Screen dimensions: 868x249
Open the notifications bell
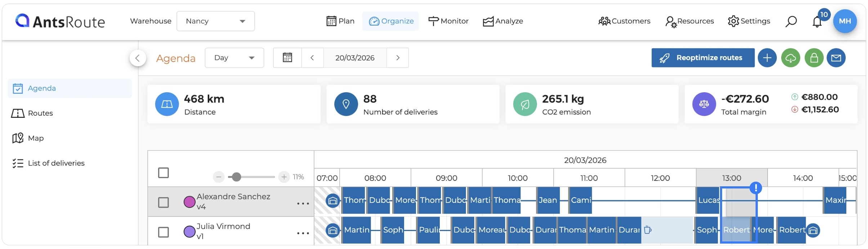[817, 22]
